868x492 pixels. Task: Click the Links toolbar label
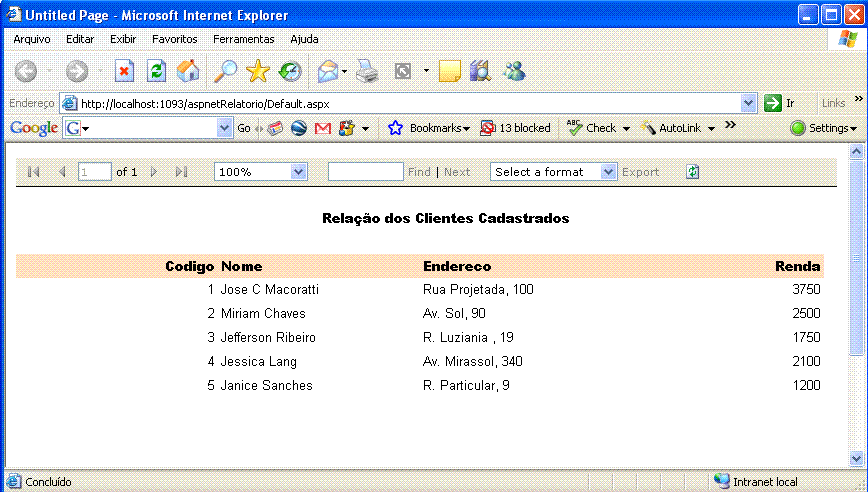(833, 103)
